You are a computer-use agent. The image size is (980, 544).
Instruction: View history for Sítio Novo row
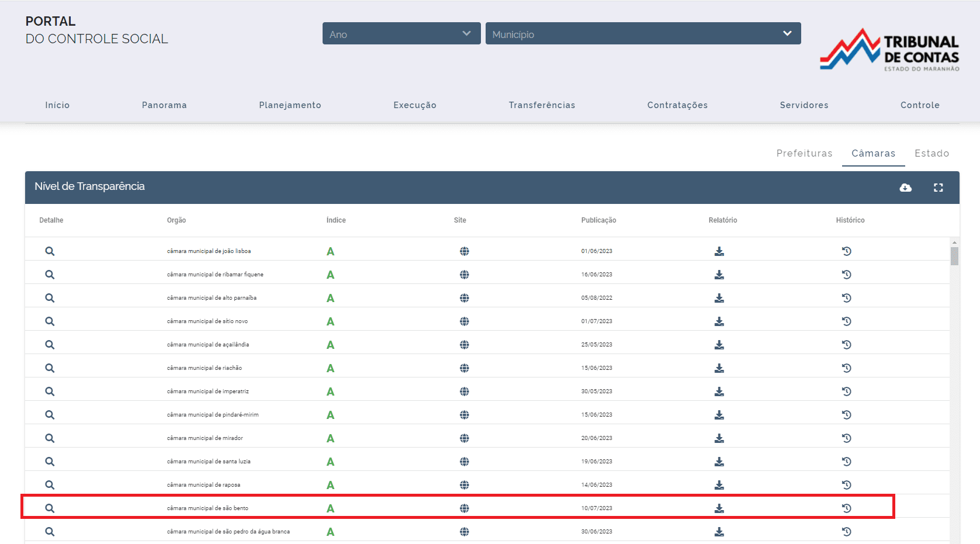point(847,321)
